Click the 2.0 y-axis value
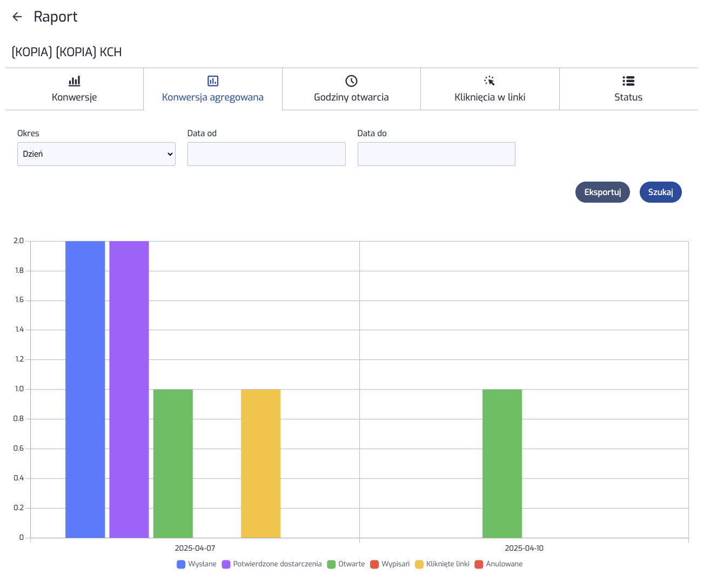The image size is (704, 588). coord(19,241)
